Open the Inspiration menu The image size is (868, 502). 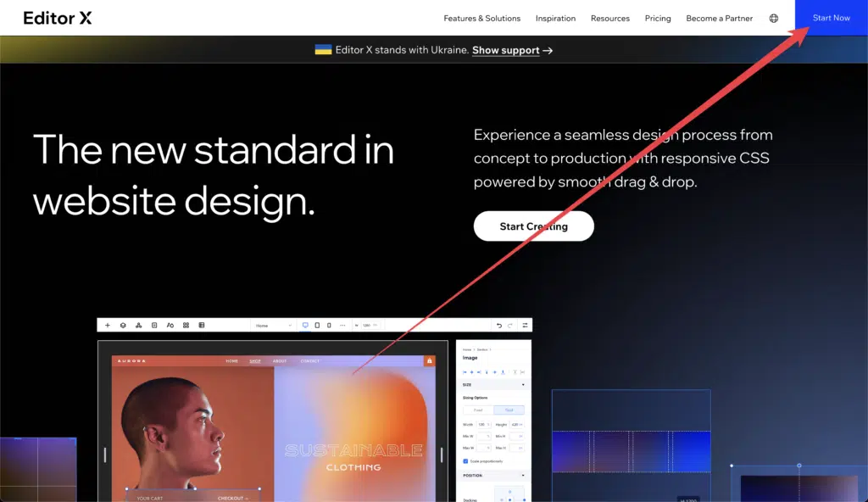(x=555, y=19)
